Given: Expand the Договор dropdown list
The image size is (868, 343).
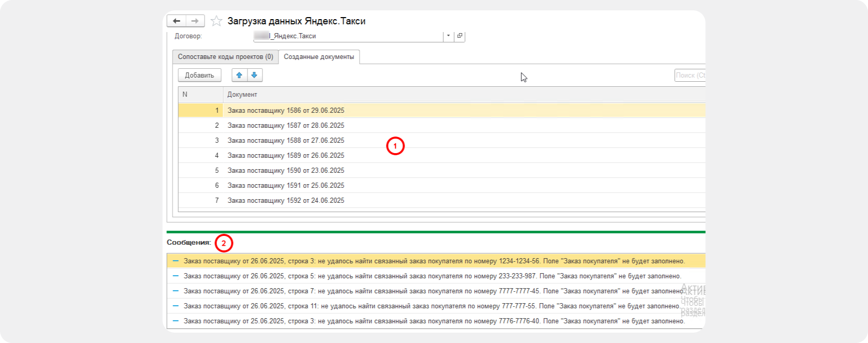Looking at the screenshot, I should (448, 36).
